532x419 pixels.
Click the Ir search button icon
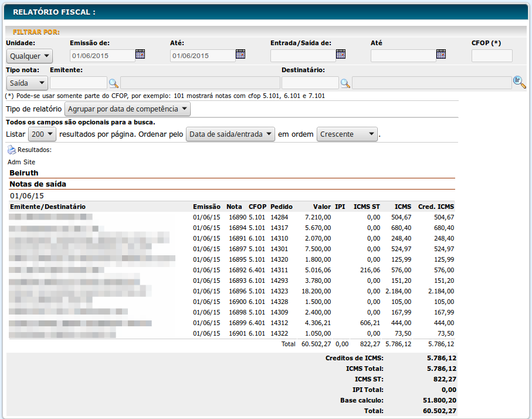(519, 82)
